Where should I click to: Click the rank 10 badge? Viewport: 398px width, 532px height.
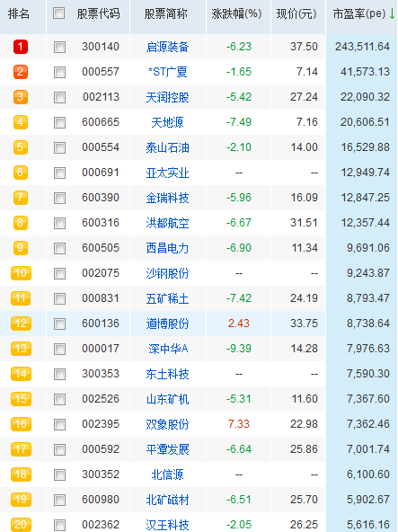pyautogui.click(x=21, y=273)
